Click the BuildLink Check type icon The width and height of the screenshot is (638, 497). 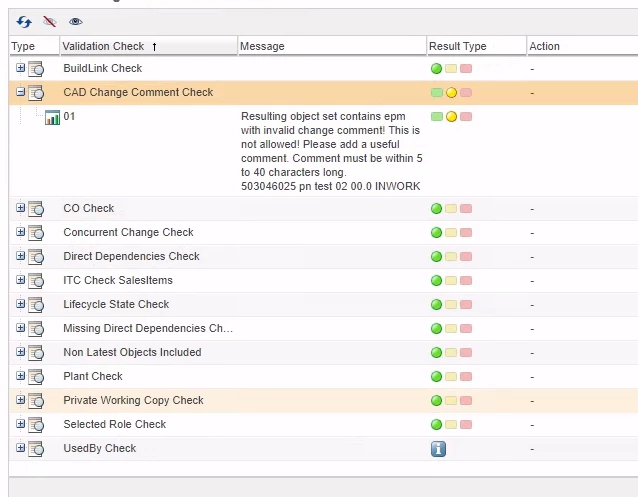tap(36, 69)
